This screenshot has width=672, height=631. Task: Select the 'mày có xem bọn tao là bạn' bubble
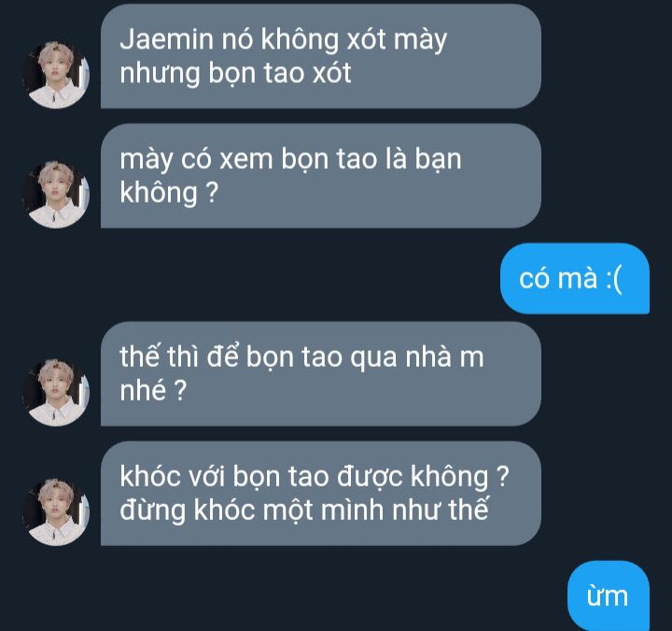point(321,175)
